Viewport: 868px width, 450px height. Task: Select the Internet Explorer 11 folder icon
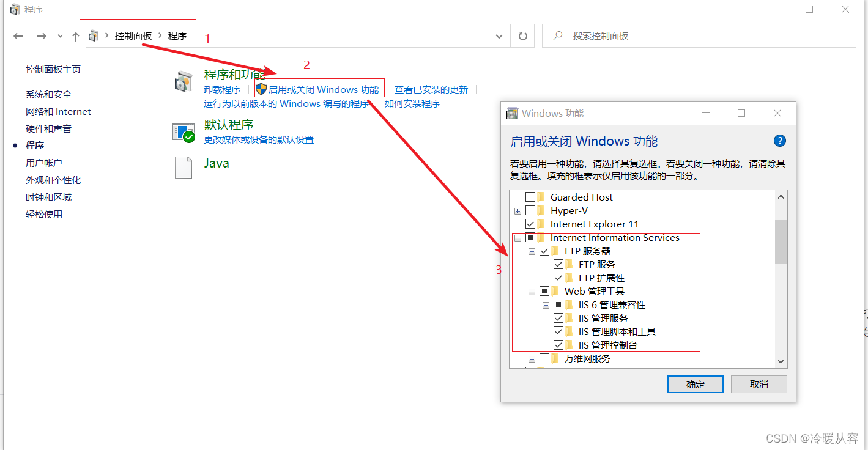(x=541, y=224)
